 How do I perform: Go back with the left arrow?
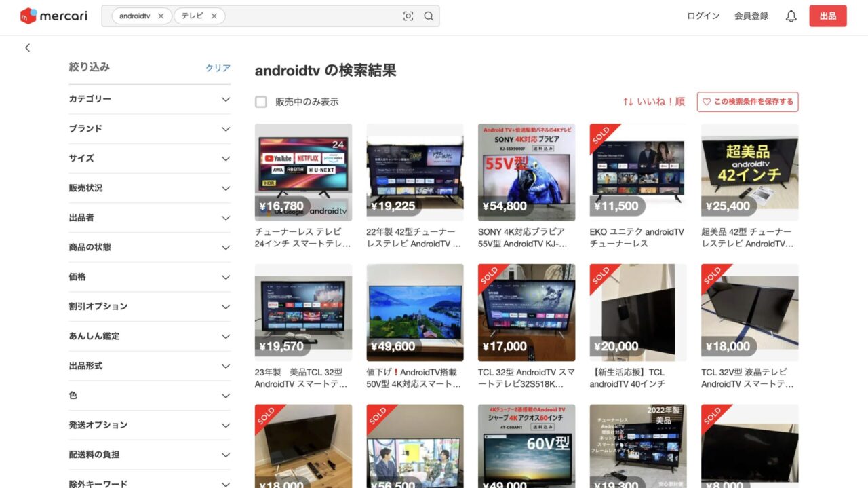coord(27,48)
